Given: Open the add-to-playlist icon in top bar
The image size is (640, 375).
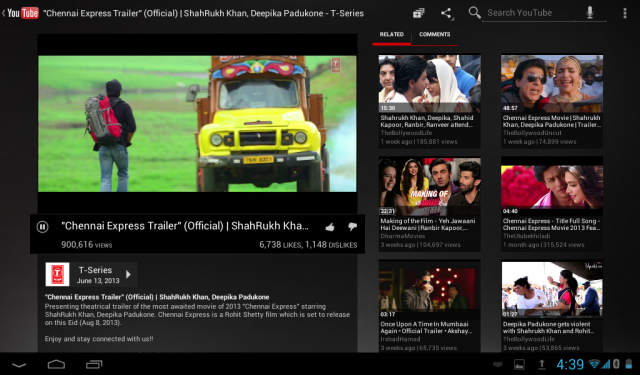Looking at the screenshot, I should tap(418, 13).
